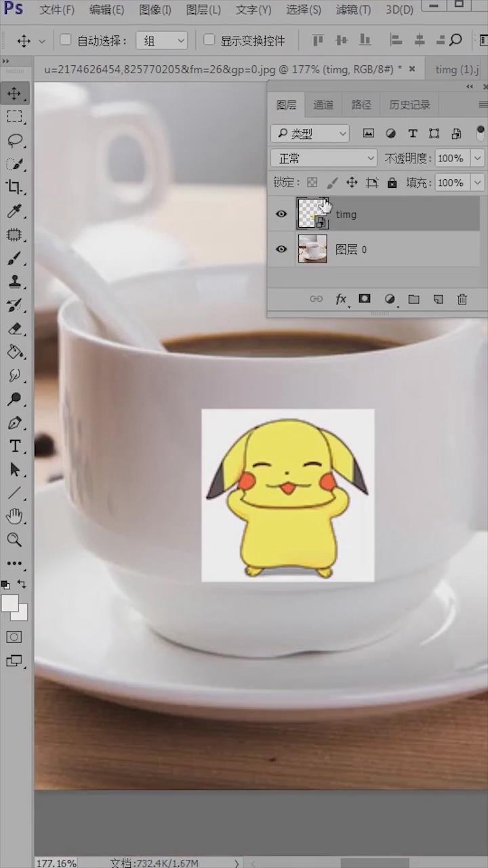Select the Zoom magnifier tool
Screen dimensions: 488x868
[x=14, y=540]
